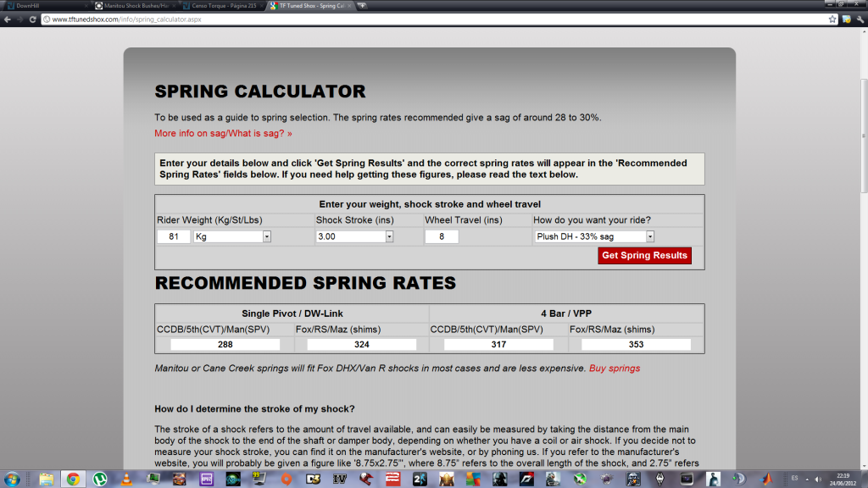868x488 pixels.
Task: Launch Origin from the taskbar
Action: 287,480
